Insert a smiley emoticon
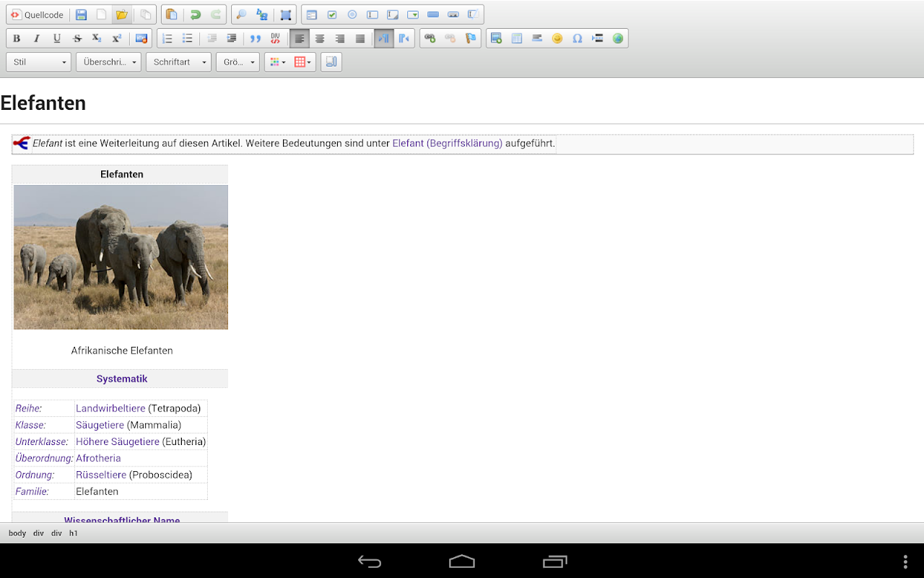924x578 pixels. coord(557,38)
